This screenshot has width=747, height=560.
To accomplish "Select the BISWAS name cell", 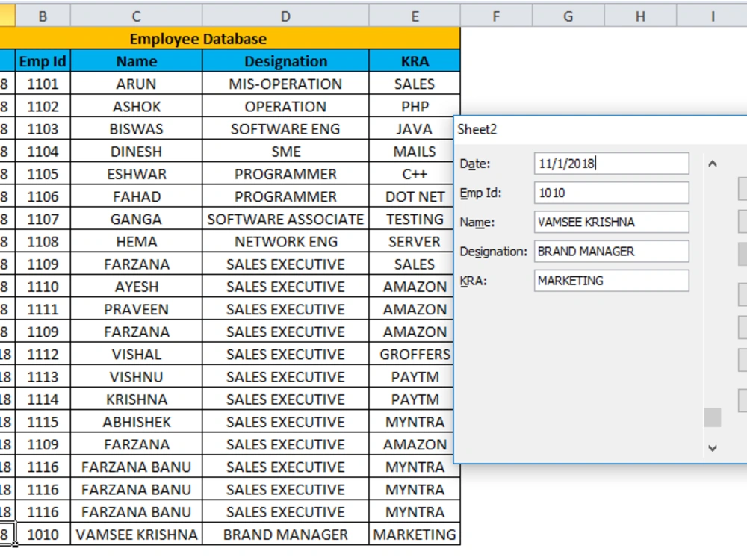I will click(136, 129).
